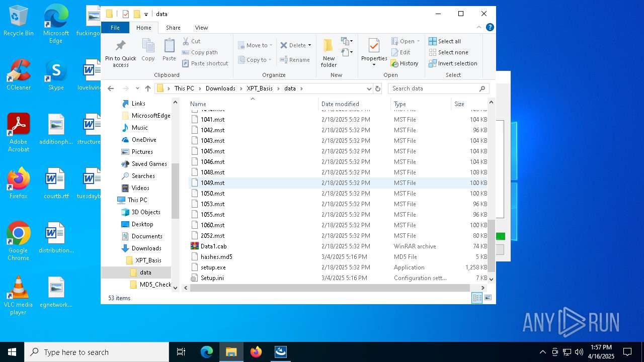Click the file list vertical scrollbar
Image resolution: width=644 pixels, height=362 pixels.
(x=492, y=246)
